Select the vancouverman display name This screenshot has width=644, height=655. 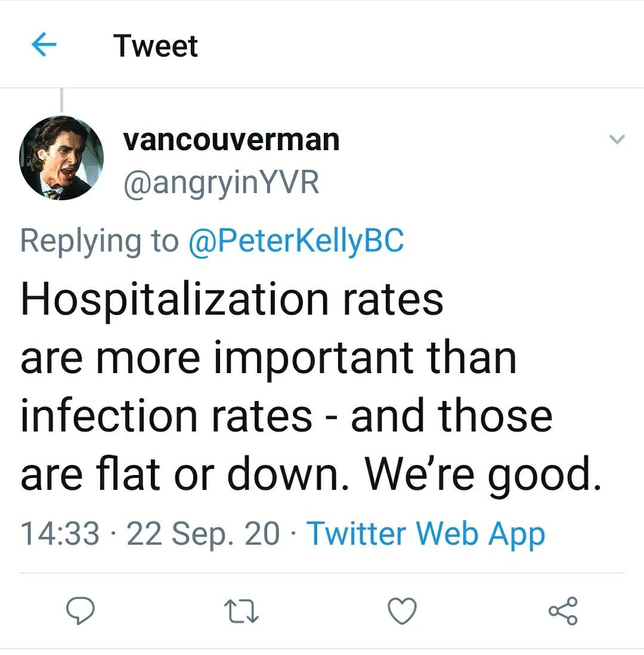pyautogui.click(x=231, y=139)
